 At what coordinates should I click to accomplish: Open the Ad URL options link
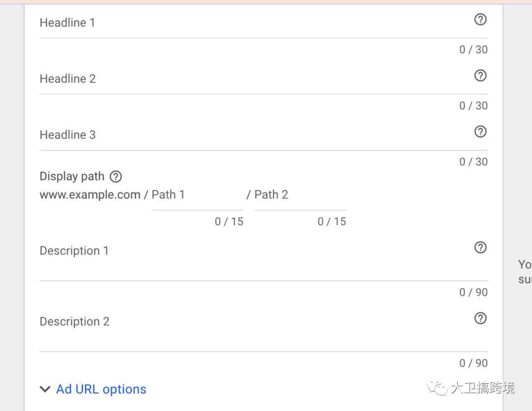click(101, 389)
